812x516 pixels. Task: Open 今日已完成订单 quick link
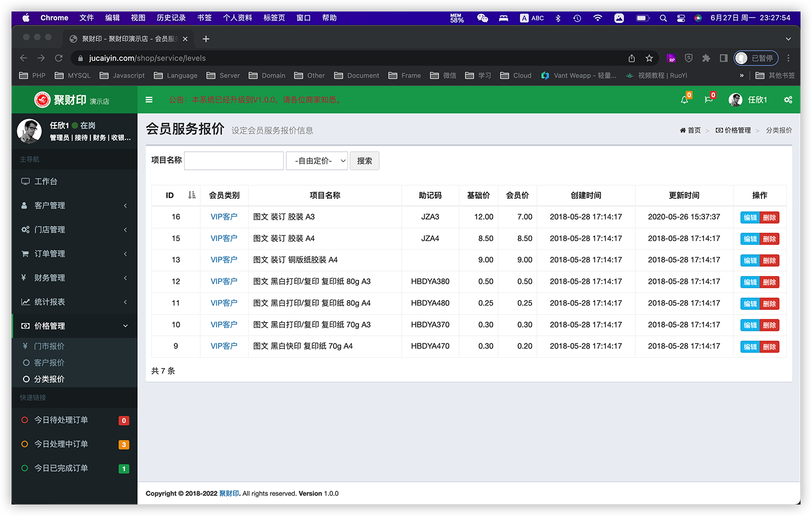pyautogui.click(x=75, y=468)
